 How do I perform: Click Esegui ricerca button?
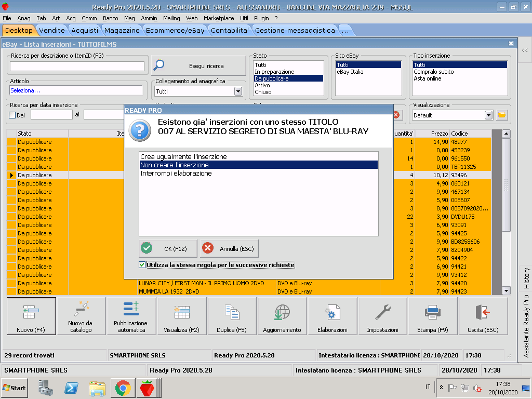(x=199, y=66)
